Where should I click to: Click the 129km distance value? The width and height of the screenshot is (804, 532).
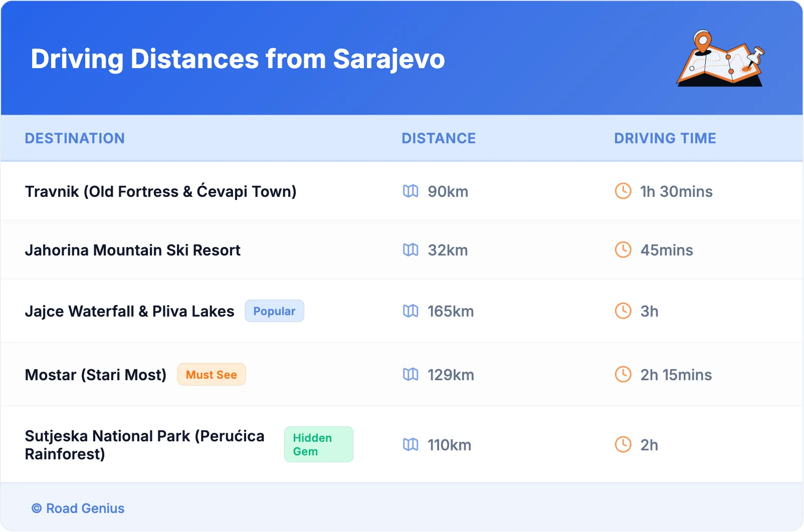point(451,375)
